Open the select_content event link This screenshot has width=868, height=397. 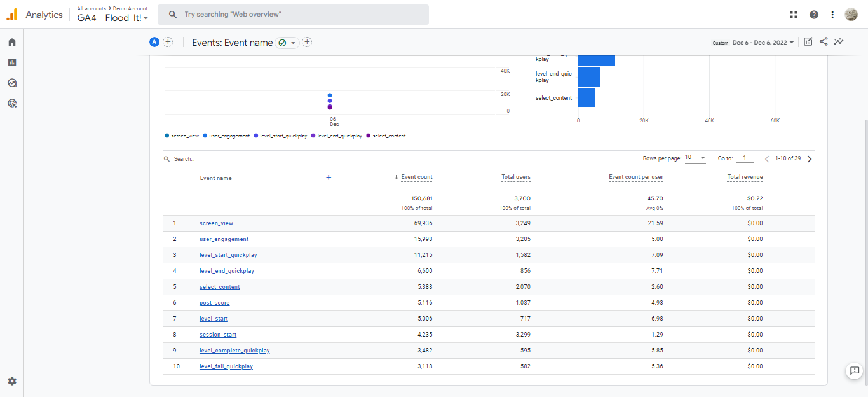[220, 287]
